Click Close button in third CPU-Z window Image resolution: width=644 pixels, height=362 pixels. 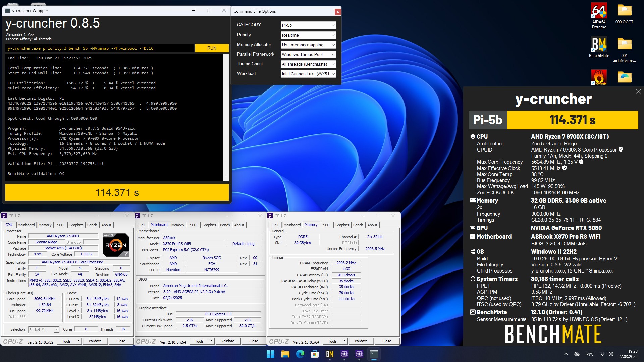tap(387, 341)
